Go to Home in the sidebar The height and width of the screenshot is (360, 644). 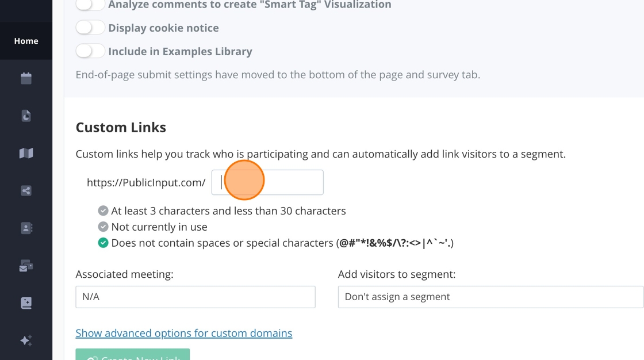pos(26,41)
